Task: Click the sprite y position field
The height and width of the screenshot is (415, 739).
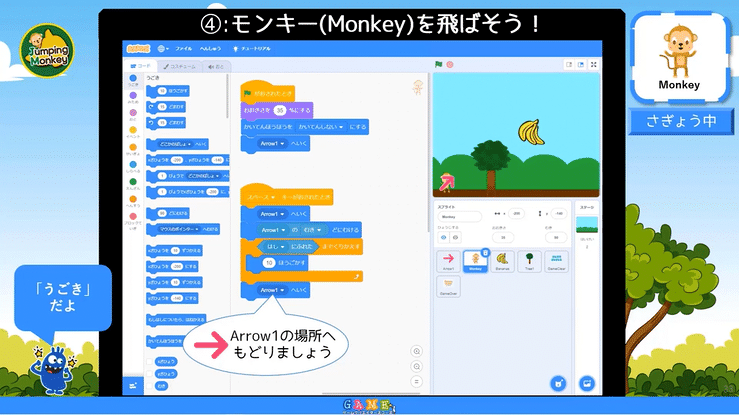Action: click(x=558, y=213)
